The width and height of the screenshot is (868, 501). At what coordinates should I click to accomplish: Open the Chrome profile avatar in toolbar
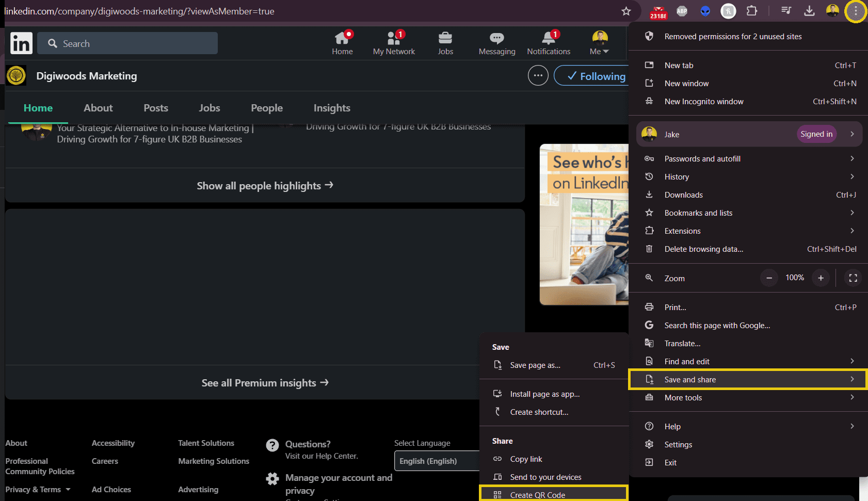[832, 10]
